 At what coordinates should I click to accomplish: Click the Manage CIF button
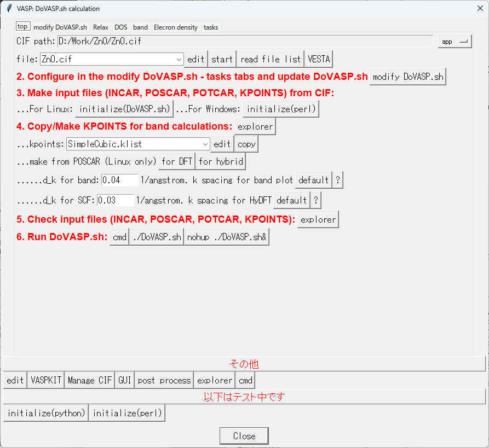click(x=90, y=380)
